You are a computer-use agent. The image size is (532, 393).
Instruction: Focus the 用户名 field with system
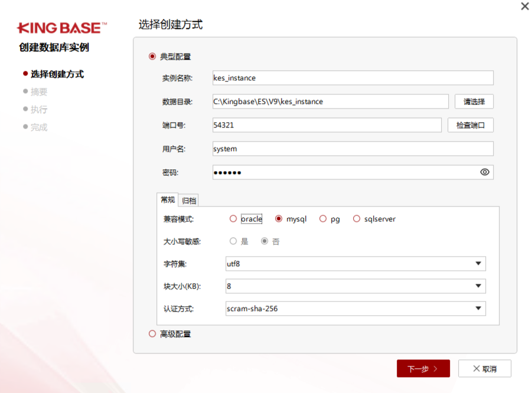coord(353,149)
